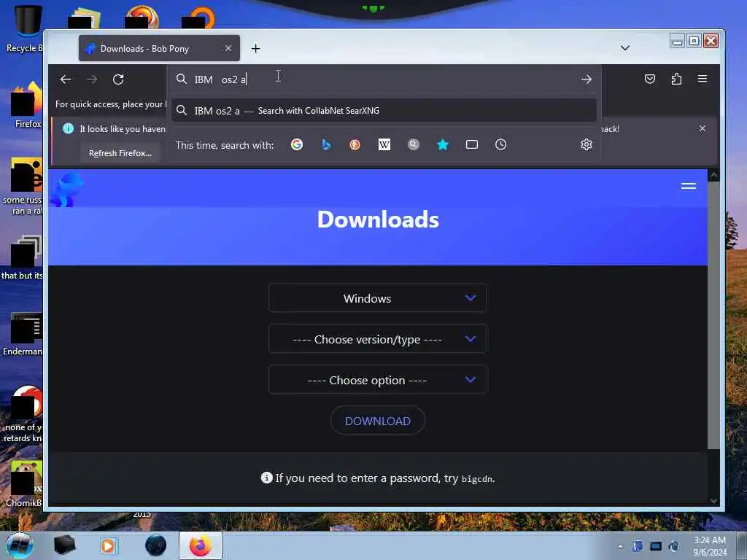Select the Downloads - Bob Pony tab
Screen dimensions: 747x560
(x=159, y=48)
